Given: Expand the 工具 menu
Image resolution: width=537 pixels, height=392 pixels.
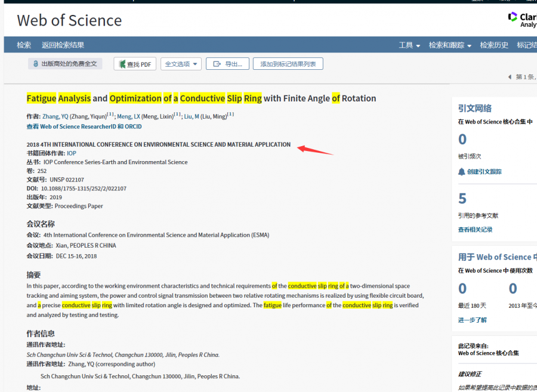Looking at the screenshot, I should coord(409,45).
